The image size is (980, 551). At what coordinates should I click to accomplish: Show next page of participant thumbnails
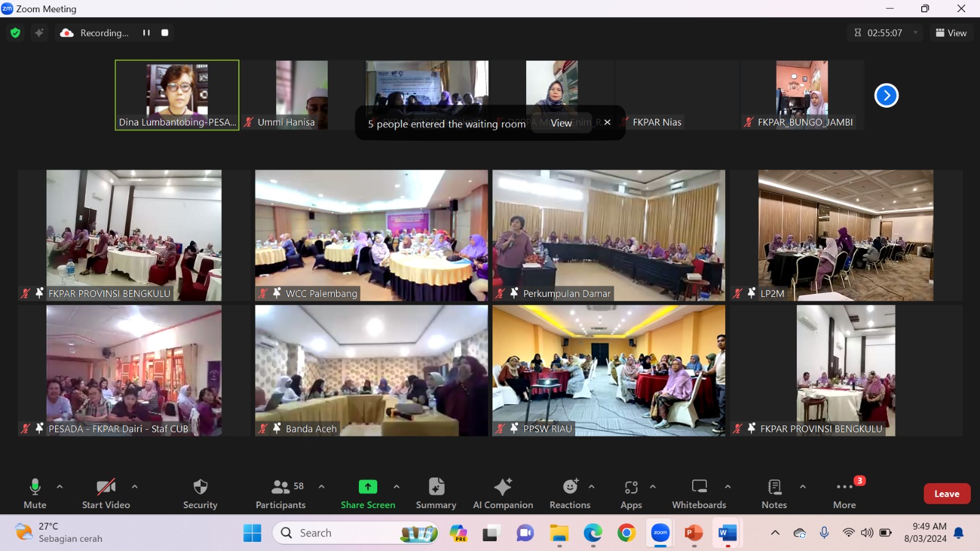coord(886,96)
